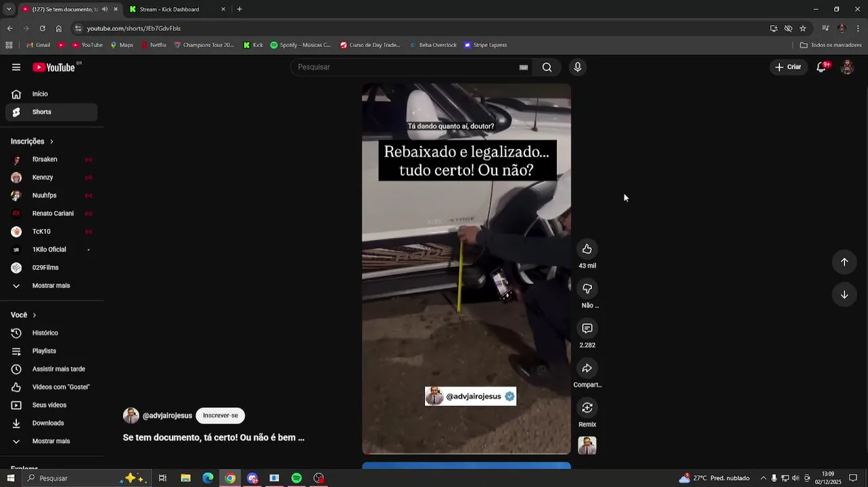
Task: Go back in browser history
Action: 9,28
